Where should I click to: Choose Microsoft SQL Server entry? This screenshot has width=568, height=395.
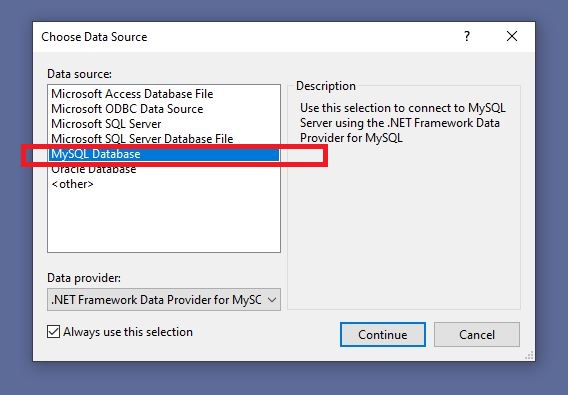[x=106, y=124]
